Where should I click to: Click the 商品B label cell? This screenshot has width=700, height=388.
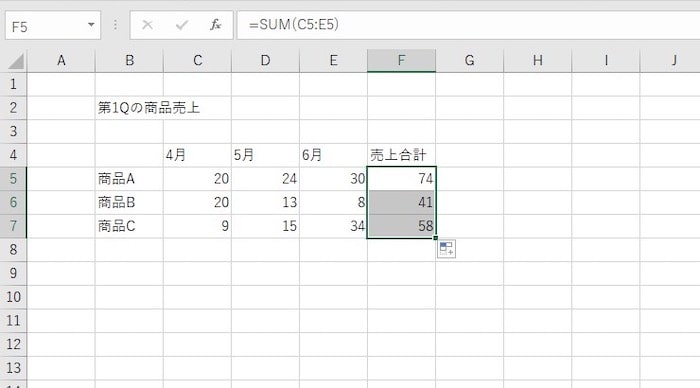(x=129, y=202)
